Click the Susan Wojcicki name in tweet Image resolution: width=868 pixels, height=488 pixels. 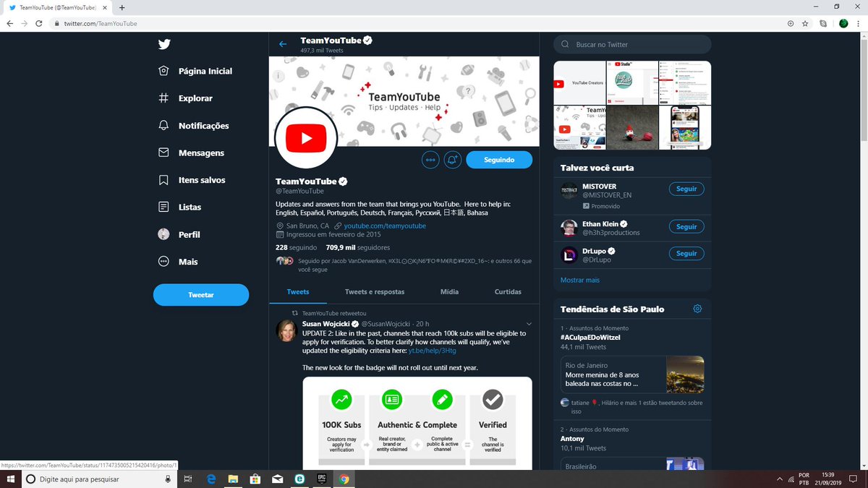325,323
